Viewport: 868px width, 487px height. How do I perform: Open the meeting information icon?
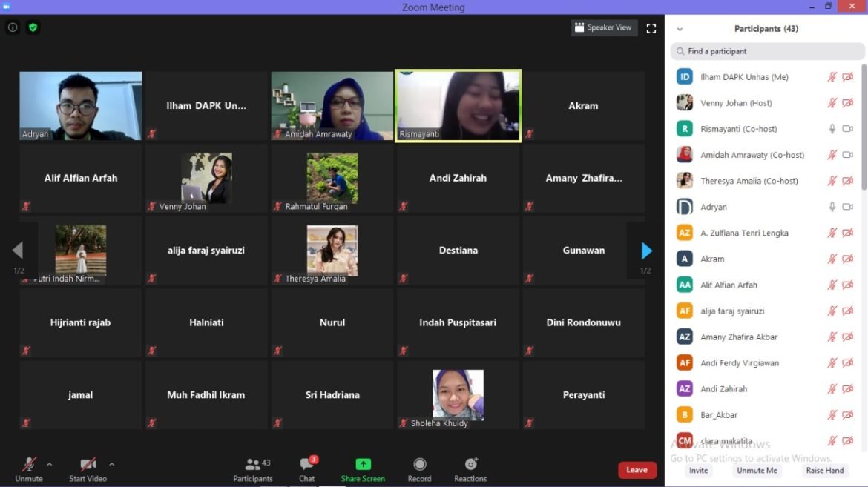pos(13,27)
